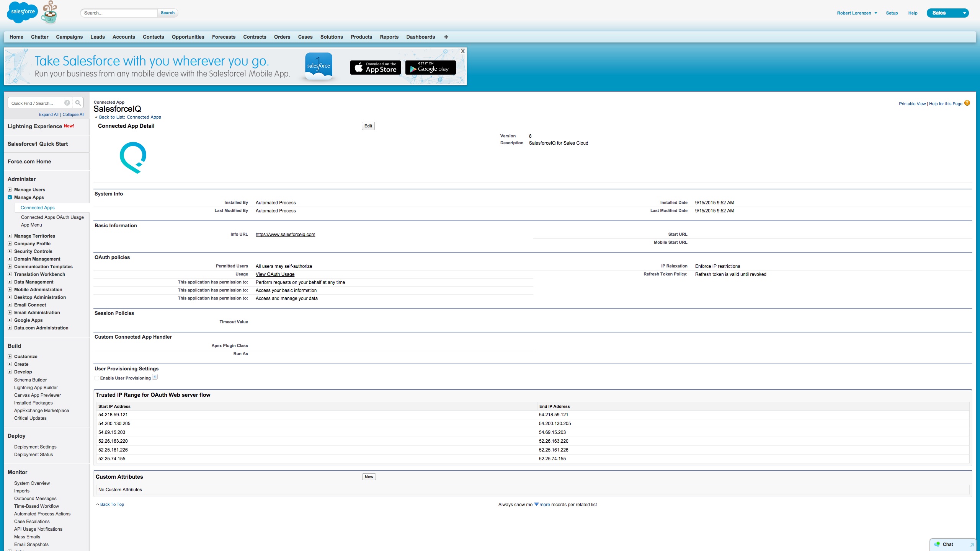
Task: Click the Setup link in header
Action: click(892, 13)
